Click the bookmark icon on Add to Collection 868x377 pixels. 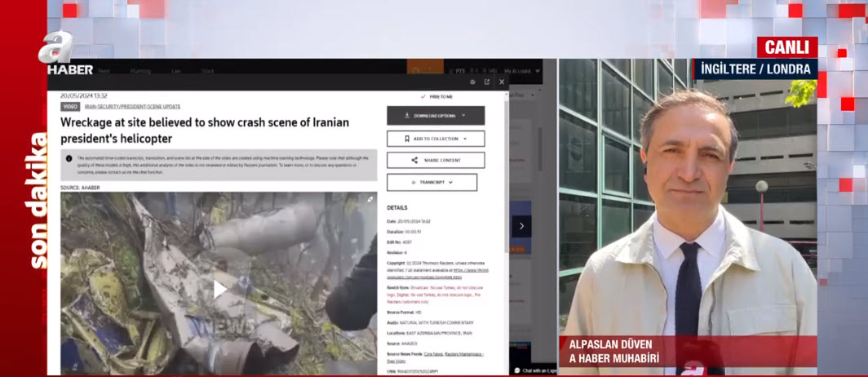click(x=407, y=139)
